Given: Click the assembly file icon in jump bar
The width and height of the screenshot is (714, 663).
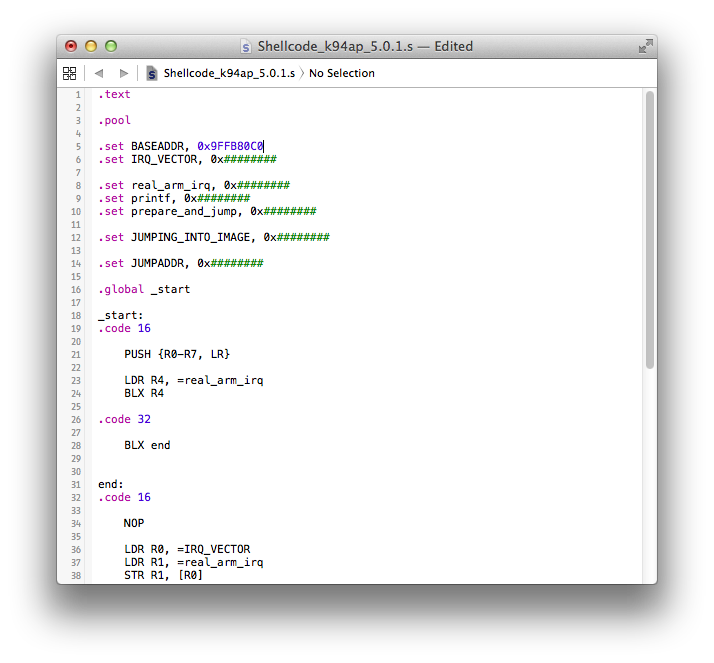Looking at the screenshot, I should 152,73.
